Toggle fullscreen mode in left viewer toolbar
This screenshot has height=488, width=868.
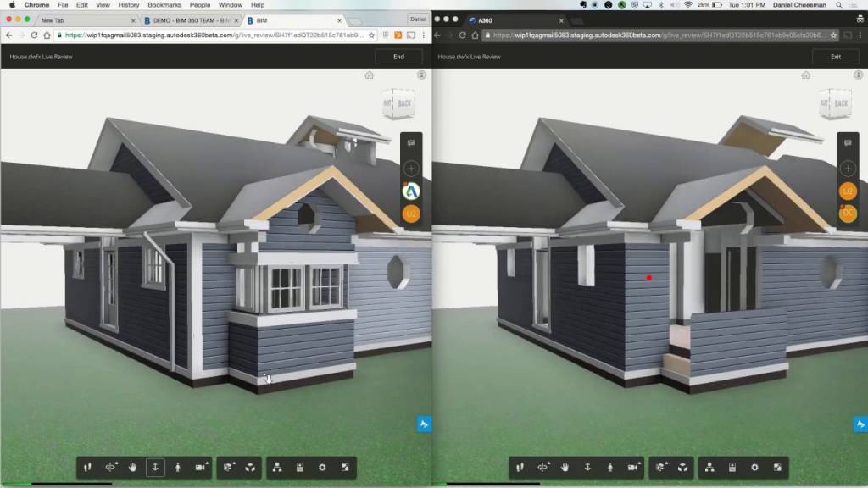click(x=344, y=467)
